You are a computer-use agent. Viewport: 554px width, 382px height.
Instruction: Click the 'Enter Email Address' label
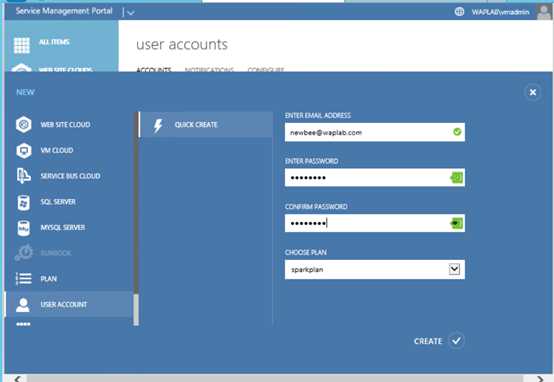point(318,116)
